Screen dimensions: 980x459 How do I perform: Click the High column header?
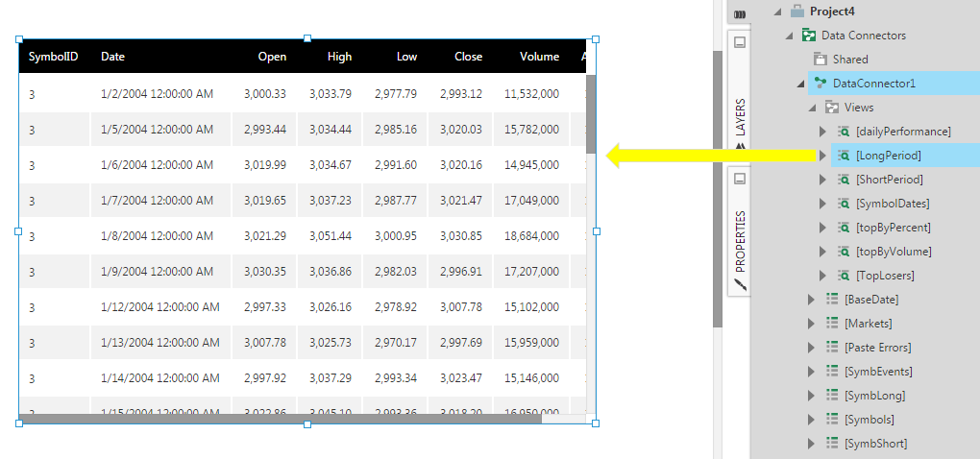[339, 57]
